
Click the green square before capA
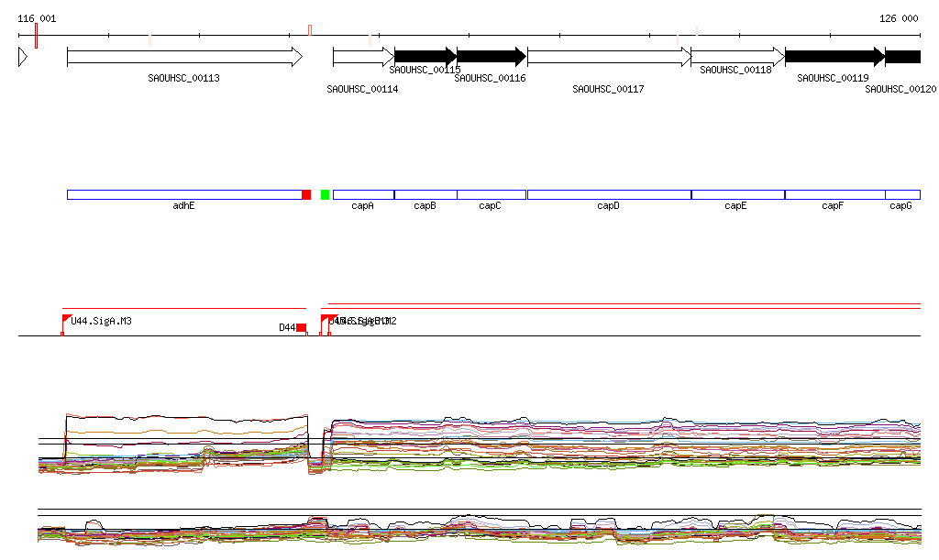pos(325,194)
